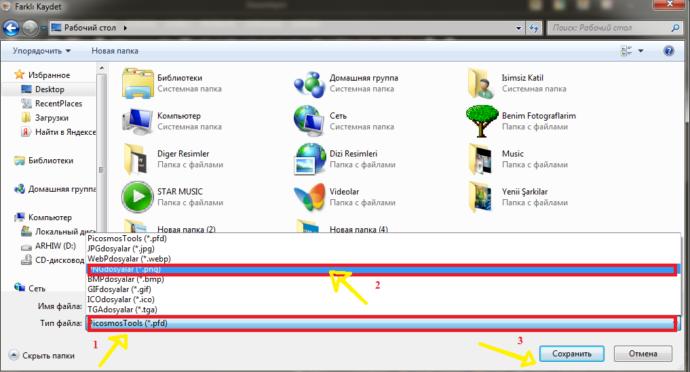Viewport: 690px width, 372px height.
Task: Choose GIFdosyalar (*.gif) file type
Action: 383,290
